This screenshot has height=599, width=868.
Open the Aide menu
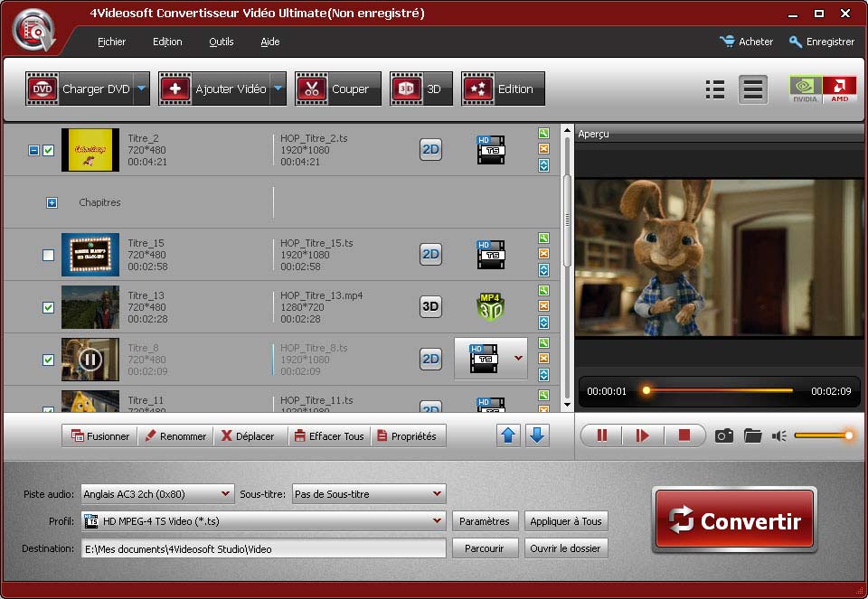(x=270, y=42)
